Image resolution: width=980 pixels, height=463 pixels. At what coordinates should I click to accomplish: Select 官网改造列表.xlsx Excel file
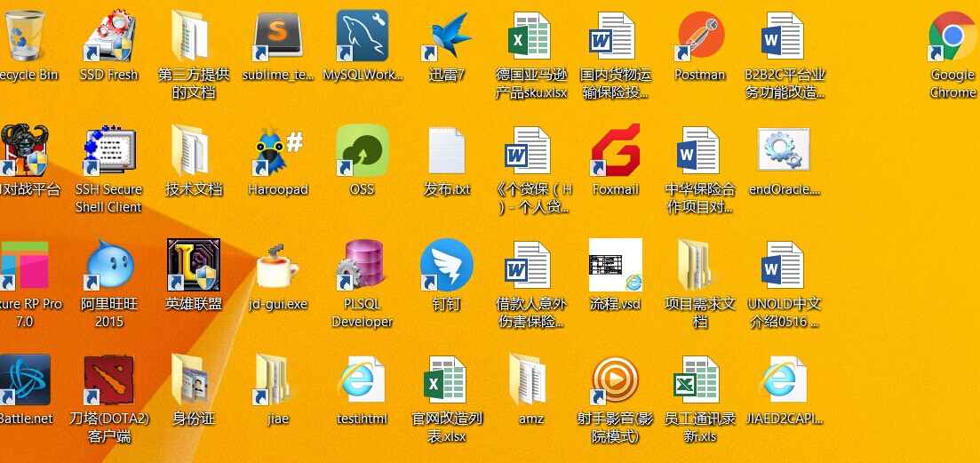(446, 379)
